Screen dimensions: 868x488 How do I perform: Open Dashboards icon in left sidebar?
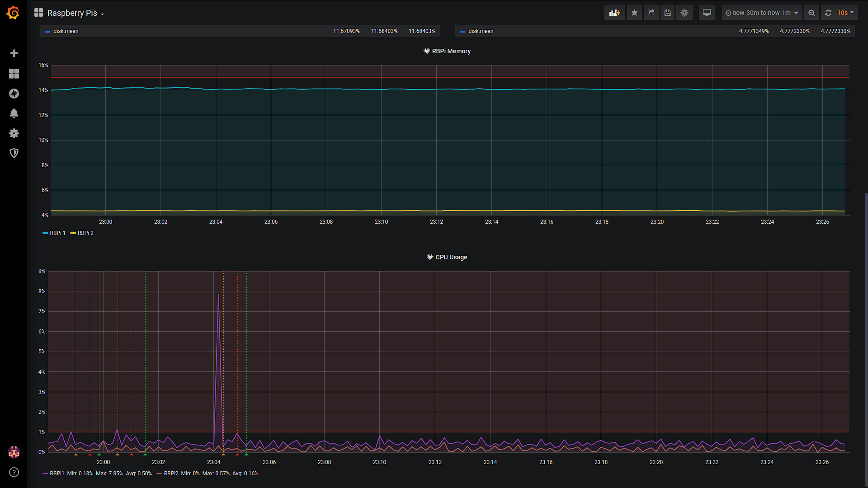14,74
